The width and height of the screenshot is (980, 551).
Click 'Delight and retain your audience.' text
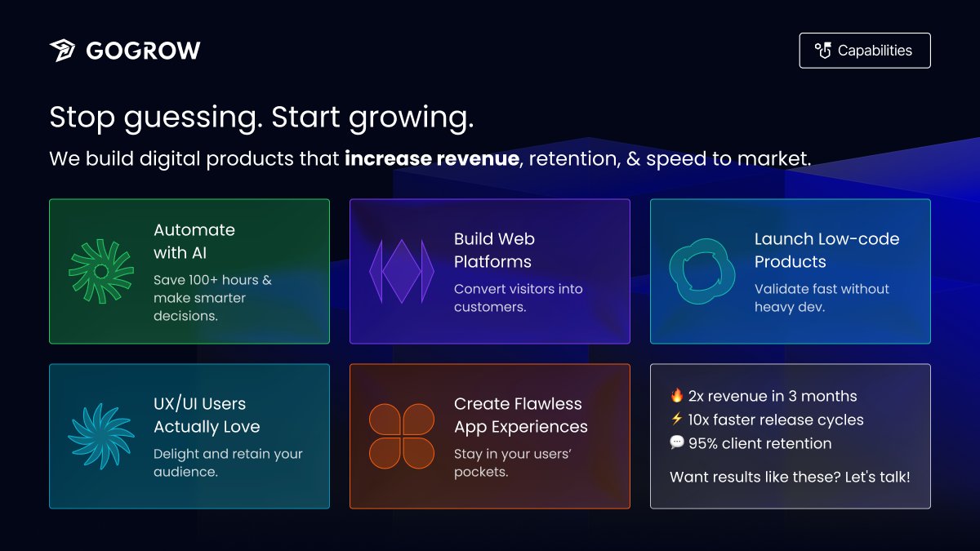228,463
